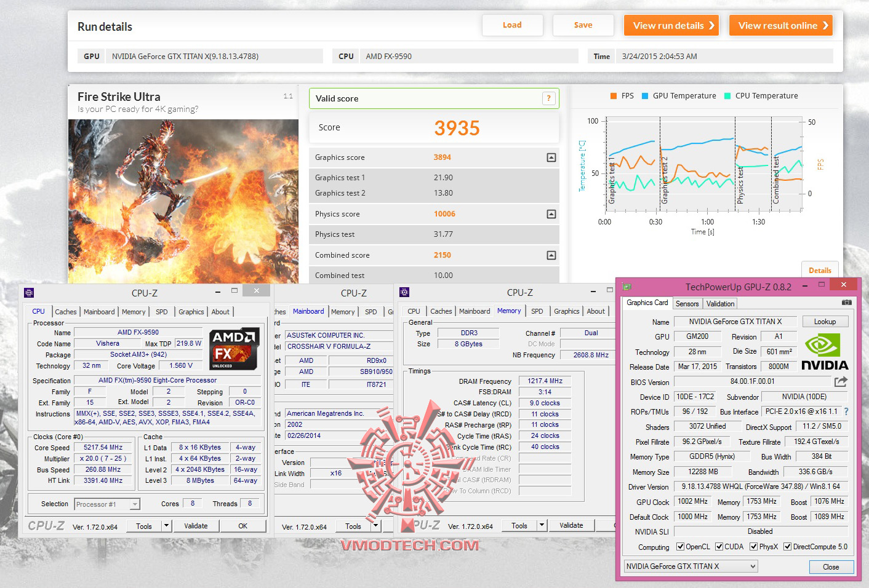Toggle the OpenCL checkbox in GPU-Z
Viewport: 869px width, 588px height.
pos(680,546)
